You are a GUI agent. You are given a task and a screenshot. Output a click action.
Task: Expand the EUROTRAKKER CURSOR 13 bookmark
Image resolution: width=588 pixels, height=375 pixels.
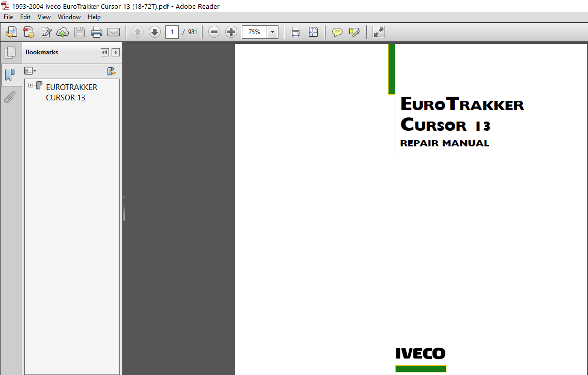31,85
